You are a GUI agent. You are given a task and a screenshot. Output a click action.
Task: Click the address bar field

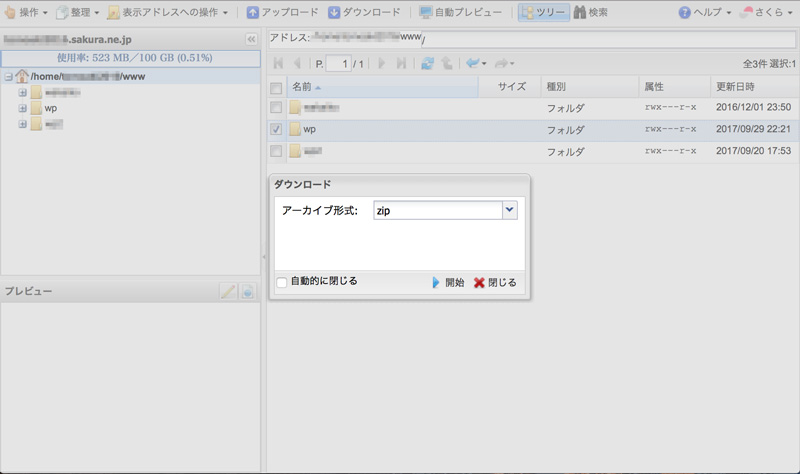tap(532, 39)
